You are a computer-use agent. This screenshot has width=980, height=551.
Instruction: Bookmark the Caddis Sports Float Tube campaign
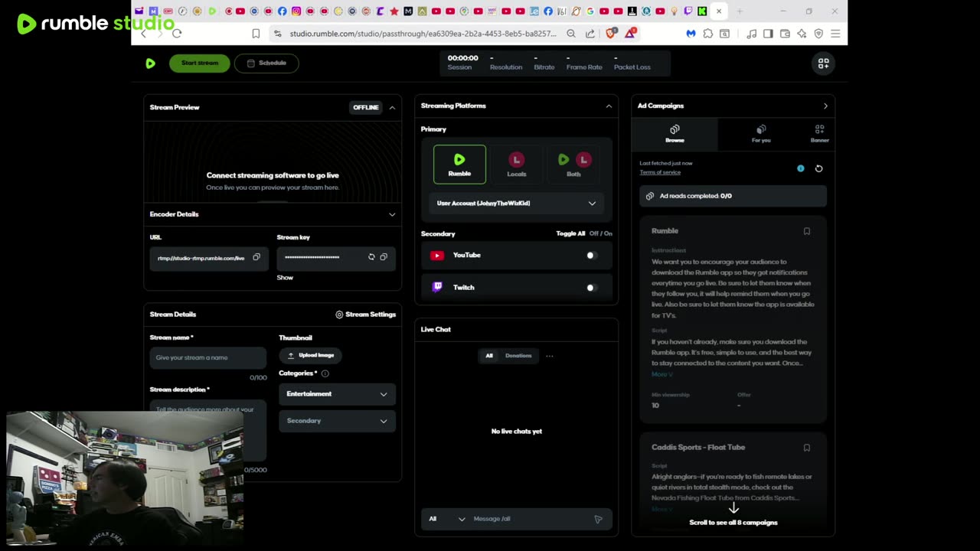[806, 448]
